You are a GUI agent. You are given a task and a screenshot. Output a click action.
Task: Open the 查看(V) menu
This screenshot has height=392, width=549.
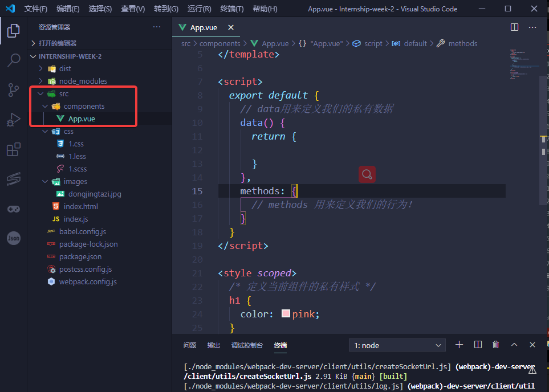point(133,9)
